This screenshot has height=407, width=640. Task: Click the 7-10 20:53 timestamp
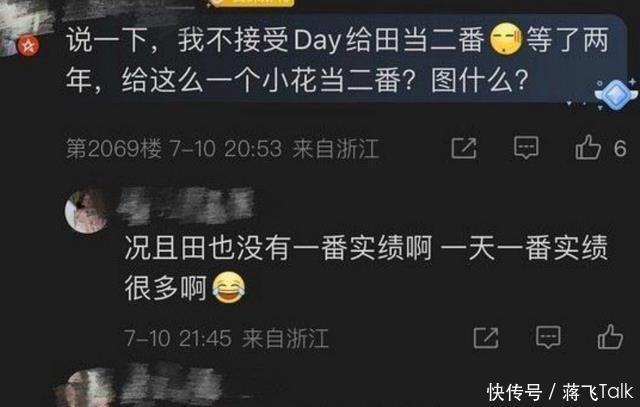coord(226,149)
